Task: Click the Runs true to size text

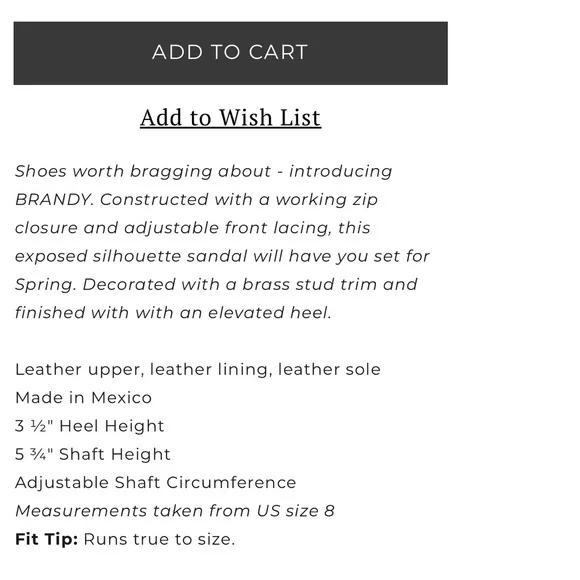Action: (x=159, y=539)
